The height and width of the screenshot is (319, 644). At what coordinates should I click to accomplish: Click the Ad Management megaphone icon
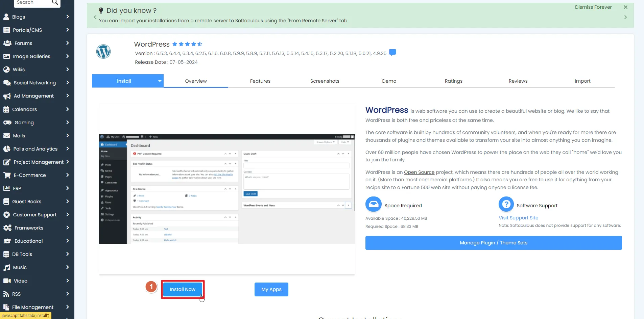(7, 96)
